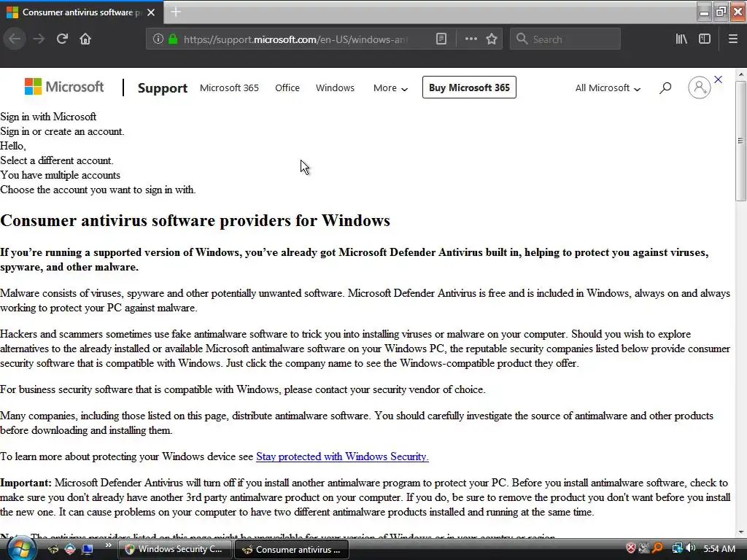This screenshot has height=560, width=747.
Task: Expand quick launch overflow chevron
Action: (108, 545)
